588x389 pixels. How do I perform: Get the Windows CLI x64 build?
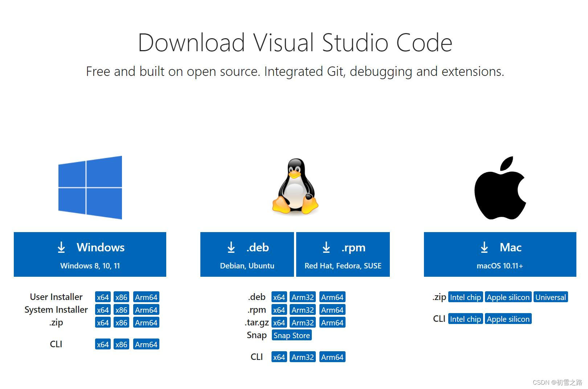pyautogui.click(x=103, y=344)
